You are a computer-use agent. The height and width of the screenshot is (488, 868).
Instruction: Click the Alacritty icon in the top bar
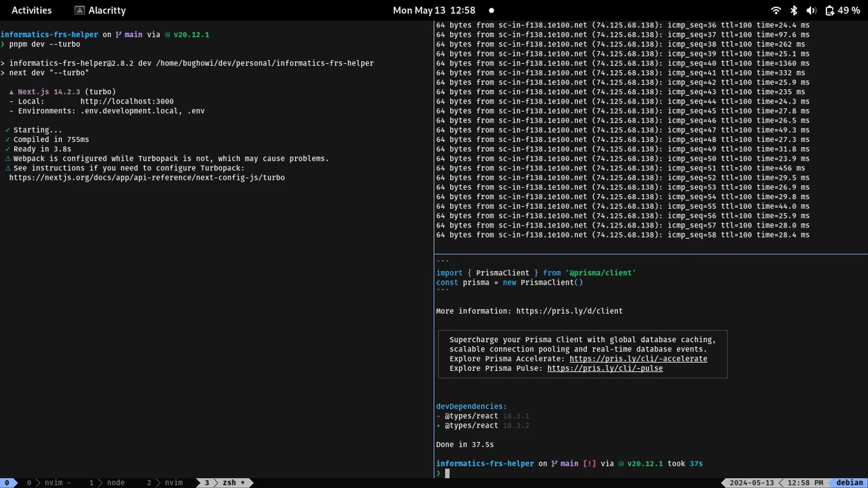pyautogui.click(x=79, y=10)
